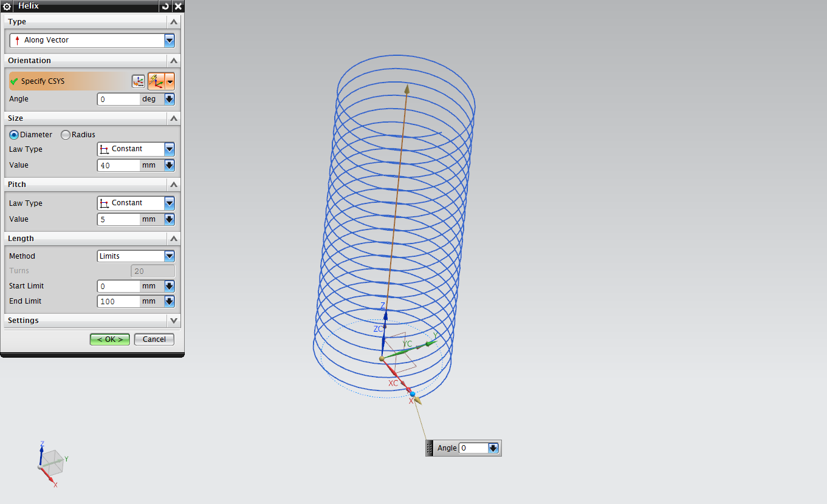Click the Y axis green arrowhead handle

(x=430, y=344)
